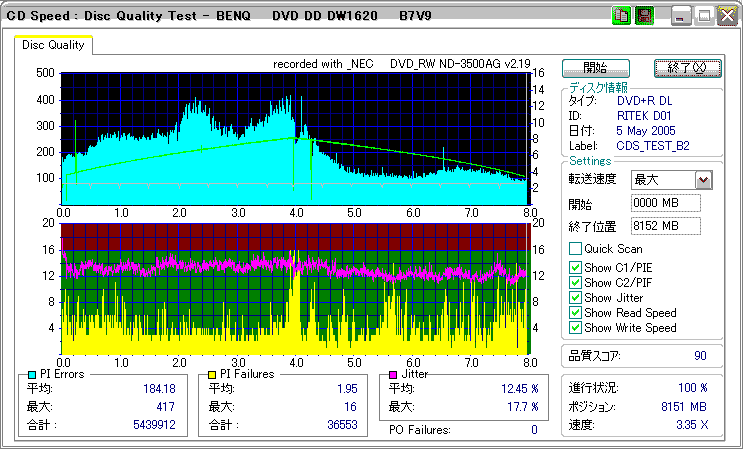Uncheck Show Write Speed
This screenshot has width=743, height=449.
[x=575, y=328]
